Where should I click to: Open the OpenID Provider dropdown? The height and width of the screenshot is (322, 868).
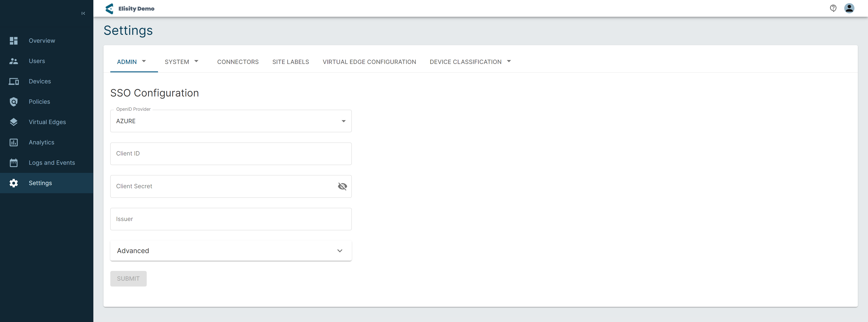[x=231, y=121]
